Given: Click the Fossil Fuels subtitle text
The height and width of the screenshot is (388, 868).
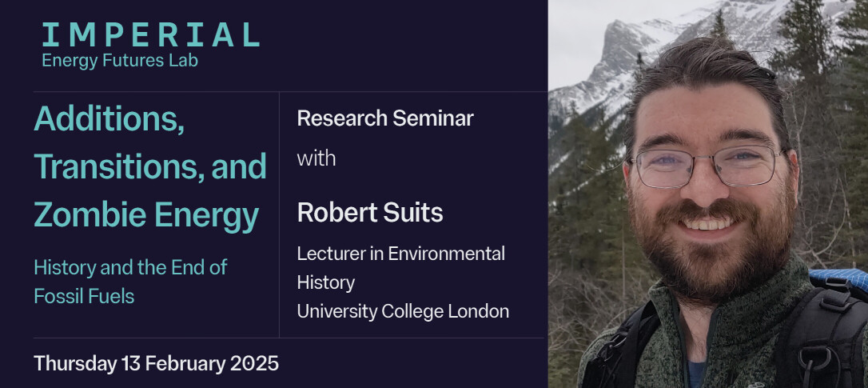Looking at the screenshot, I should pos(84,296).
